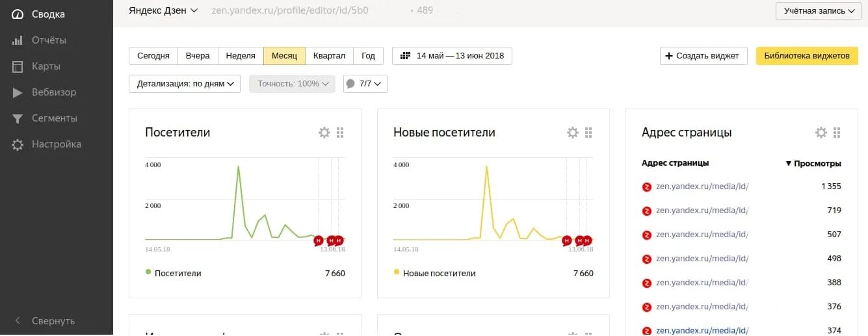The height and width of the screenshot is (336, 868).
Task: Click Zen icon beside 498 row
Action: pyautogui.click(x=647, y=259)
